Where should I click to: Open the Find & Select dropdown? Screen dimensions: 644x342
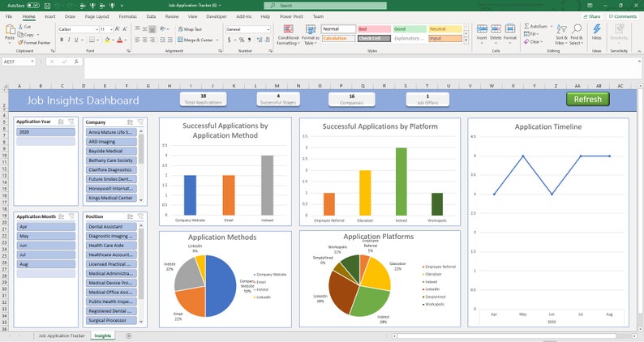[x=576, y=35]
